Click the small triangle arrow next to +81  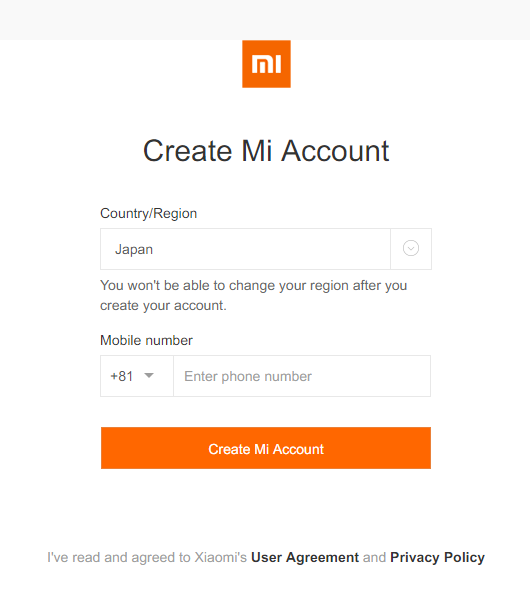click(149, 375)
